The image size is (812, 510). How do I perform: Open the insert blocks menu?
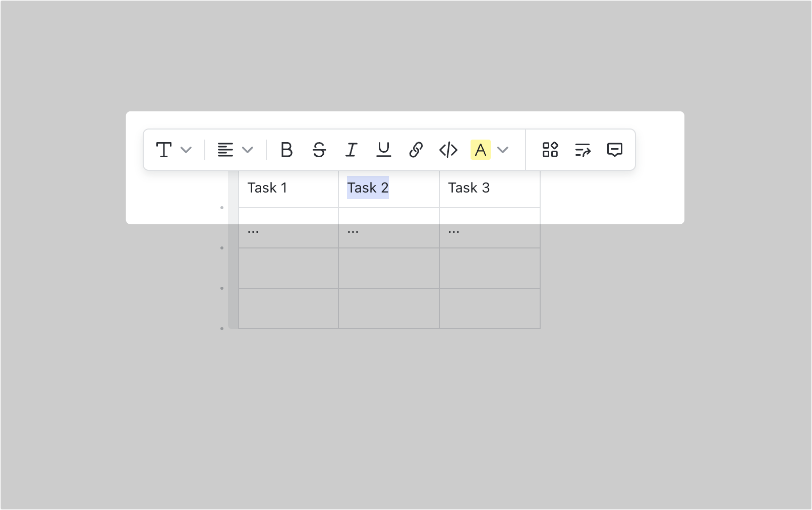(550, 149)
